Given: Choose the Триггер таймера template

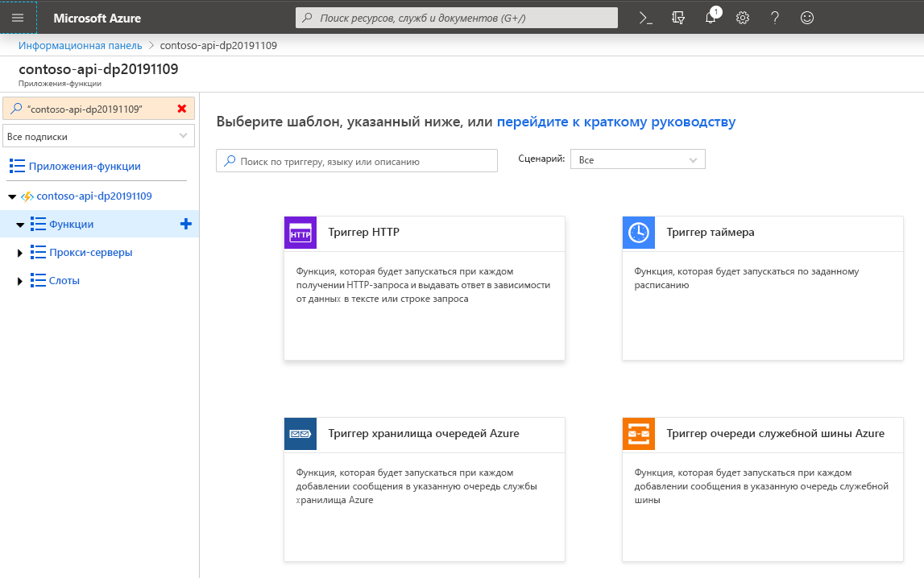Looking at the screenshot, I should coord(763,288).
